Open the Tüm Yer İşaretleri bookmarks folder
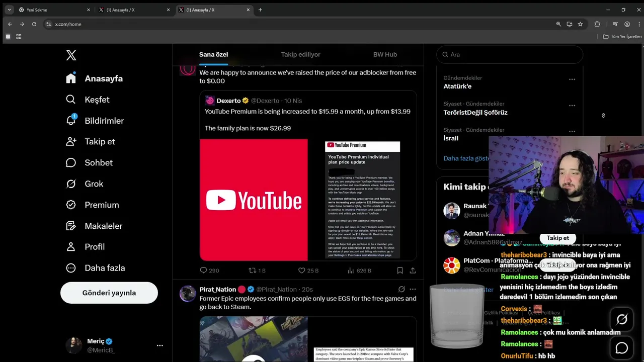Image resolution: width=644 pixels, height=362 pixels. pyautogui.click(x=622, y=37)
